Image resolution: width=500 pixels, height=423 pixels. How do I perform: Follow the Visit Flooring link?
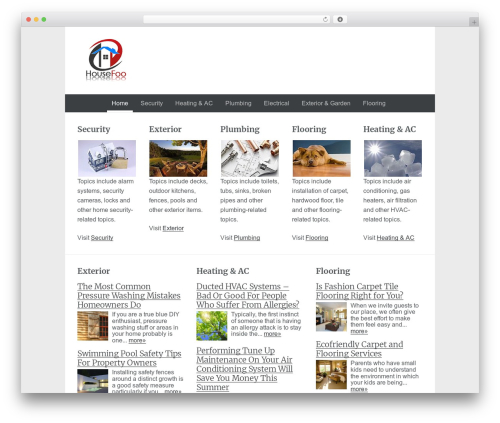pos(317,238)
